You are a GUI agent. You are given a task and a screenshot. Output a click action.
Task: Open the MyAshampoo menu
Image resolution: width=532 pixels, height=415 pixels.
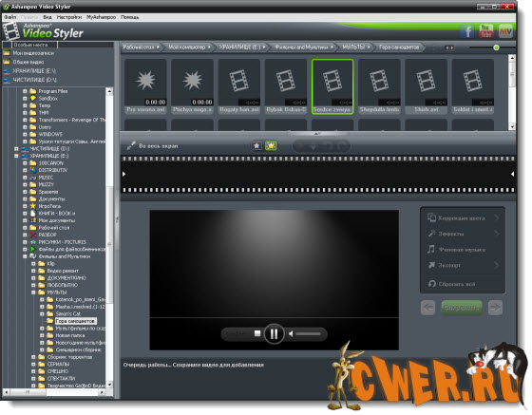click(x=101, y=17)
